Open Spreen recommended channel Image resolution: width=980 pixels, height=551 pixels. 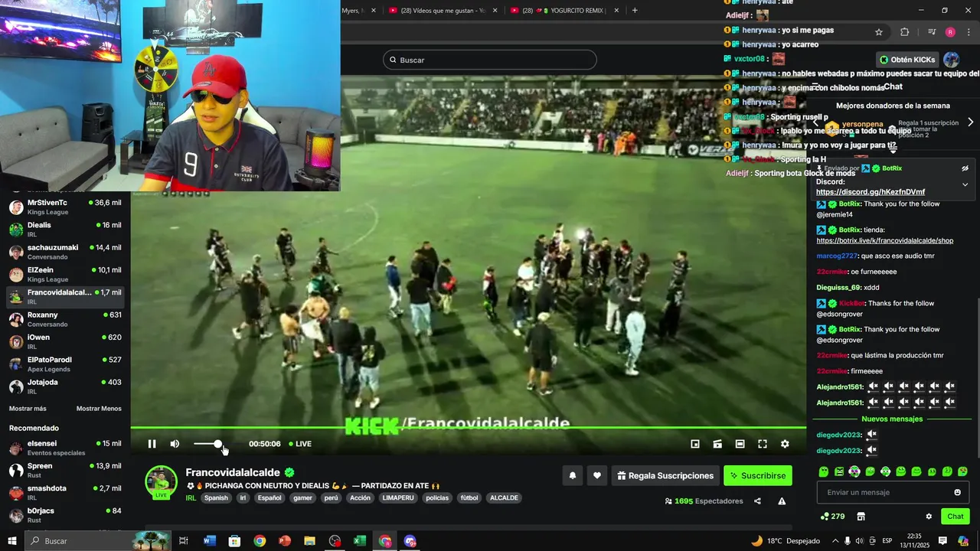[65, 470]
